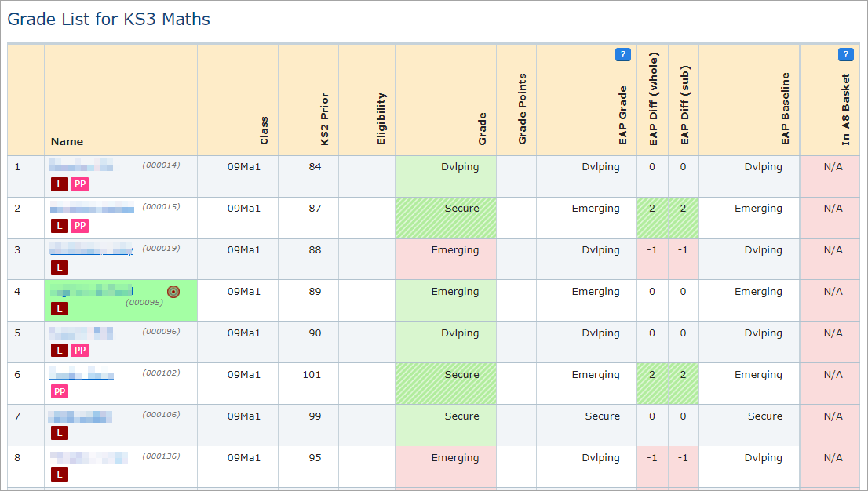
Task: Click the bullseye target icon on student row 4
Action: tap(173, 291)
